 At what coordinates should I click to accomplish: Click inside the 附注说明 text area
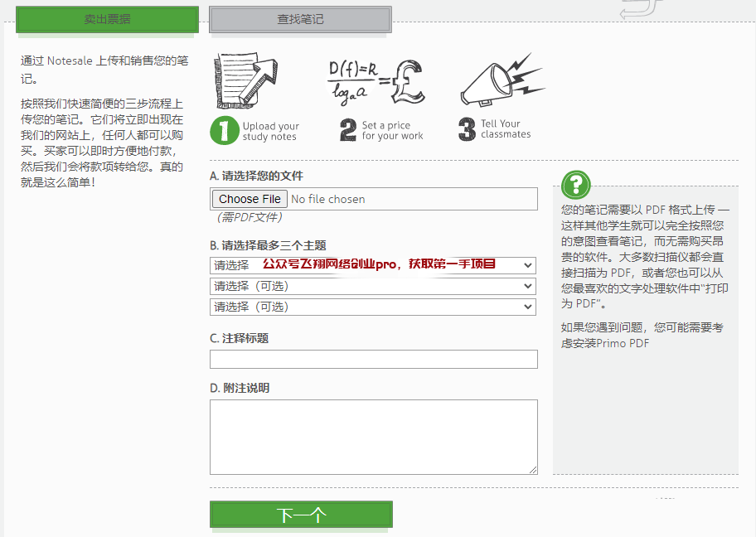pos(373,436)
